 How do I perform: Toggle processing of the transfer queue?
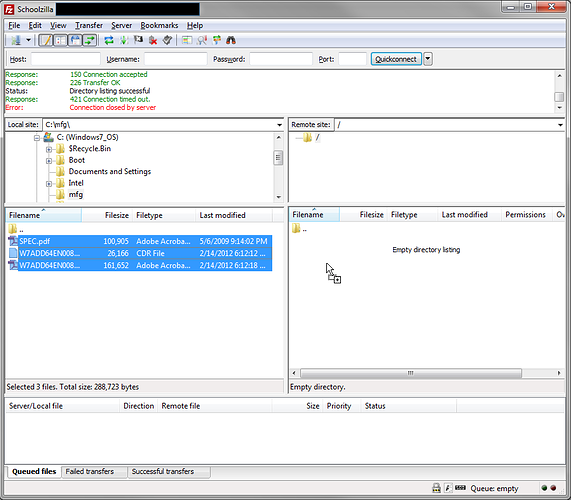click(x=124, y=40)
